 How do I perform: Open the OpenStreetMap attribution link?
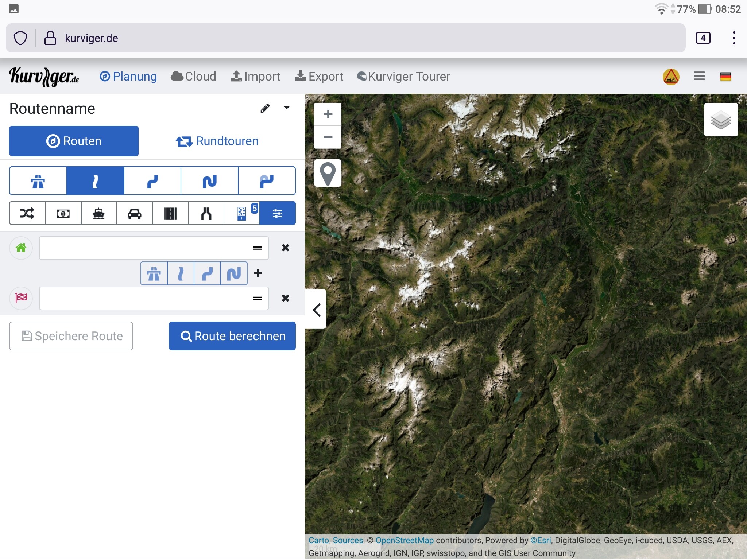(x=405, y=540)
